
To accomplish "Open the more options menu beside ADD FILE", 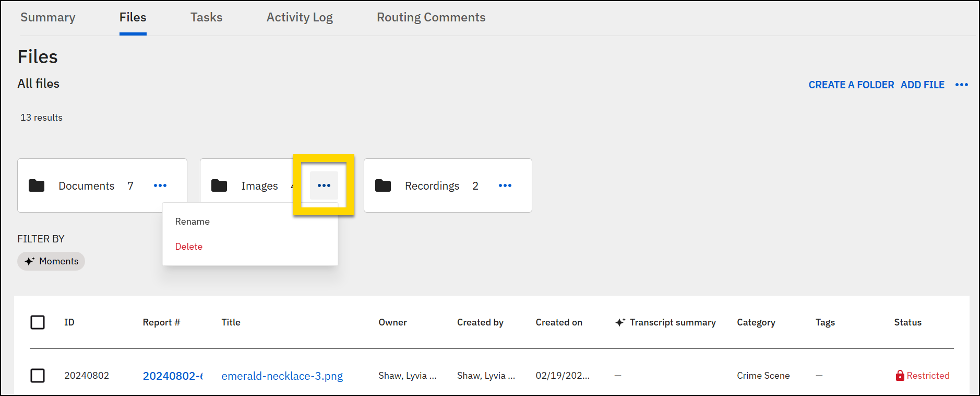I will (962, 85).
